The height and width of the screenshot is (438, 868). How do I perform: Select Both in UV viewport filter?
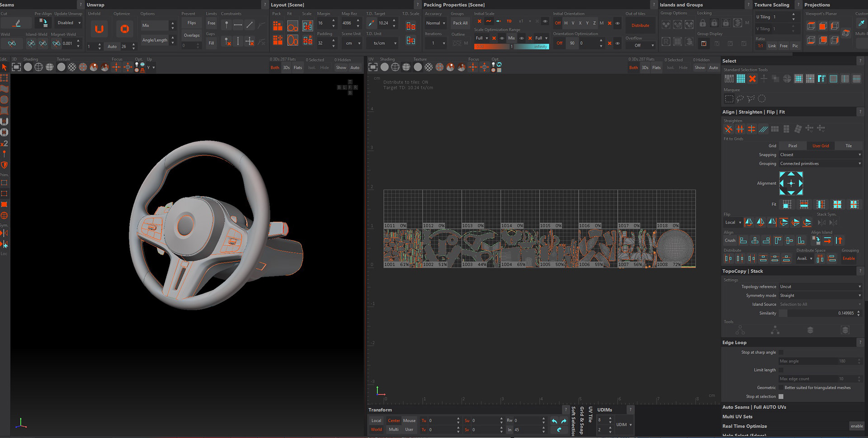633,68
